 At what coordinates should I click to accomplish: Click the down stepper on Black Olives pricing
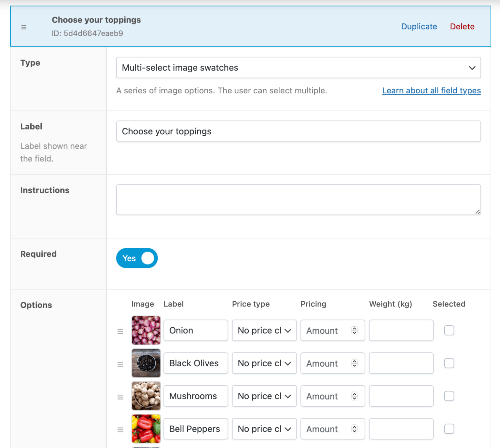(x=354, y=366)
